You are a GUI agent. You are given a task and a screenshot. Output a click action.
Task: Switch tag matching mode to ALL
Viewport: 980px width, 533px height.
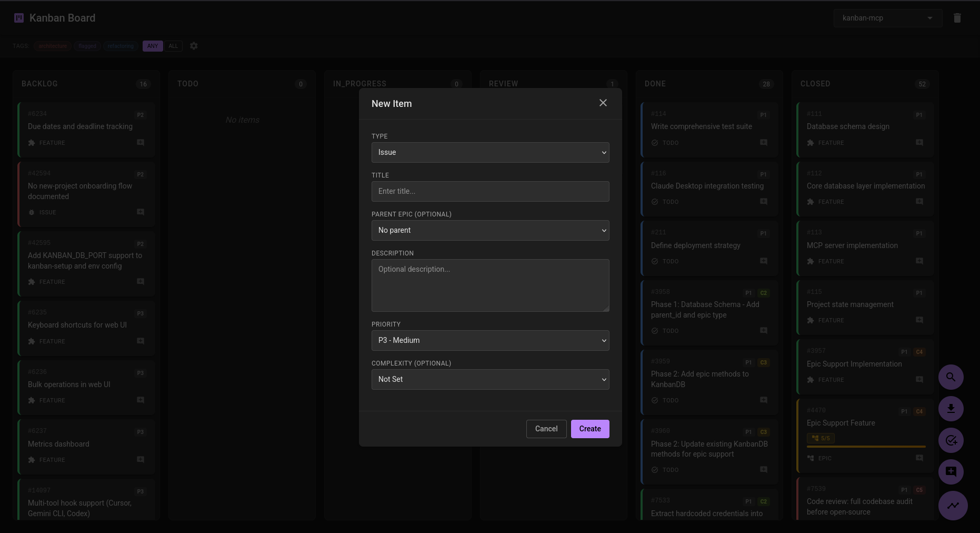(x=173, y=46)
